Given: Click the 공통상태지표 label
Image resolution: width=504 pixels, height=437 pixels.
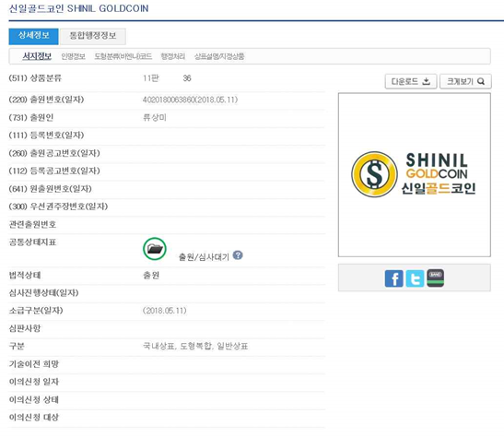Looking at the screenshot, I should click(x=32, y=242).
